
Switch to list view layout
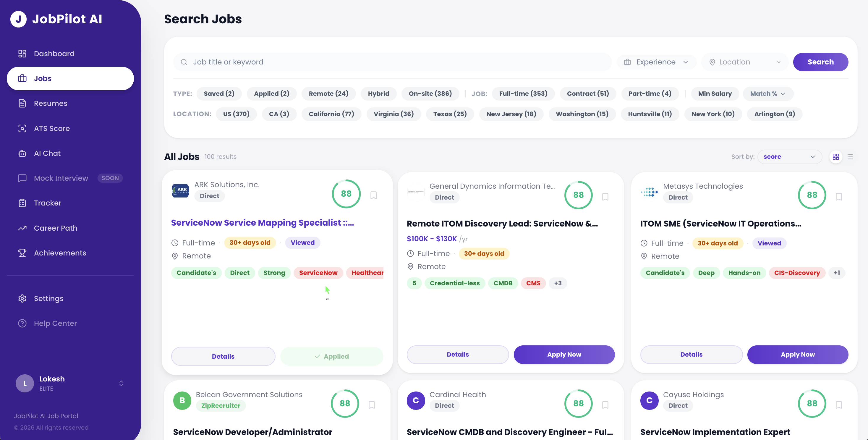click(x=850, y=157)
